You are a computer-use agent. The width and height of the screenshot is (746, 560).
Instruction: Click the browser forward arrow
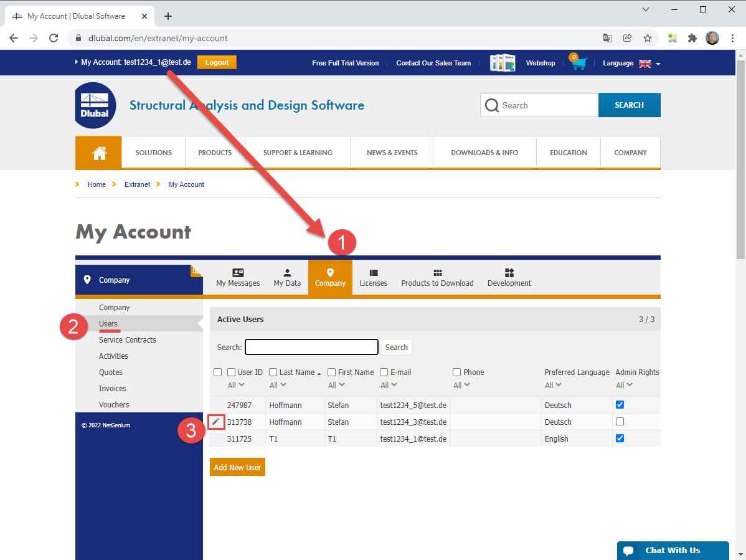click(33, 38)
